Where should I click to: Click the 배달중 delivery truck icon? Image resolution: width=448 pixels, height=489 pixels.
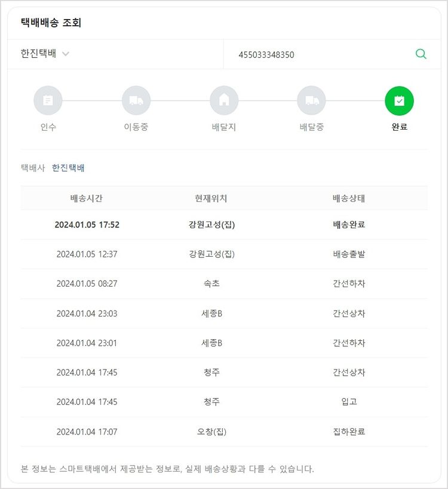pos(312,100)
